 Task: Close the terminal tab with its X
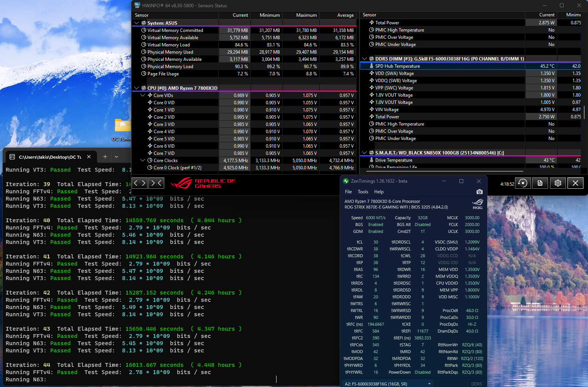[89, 156]
